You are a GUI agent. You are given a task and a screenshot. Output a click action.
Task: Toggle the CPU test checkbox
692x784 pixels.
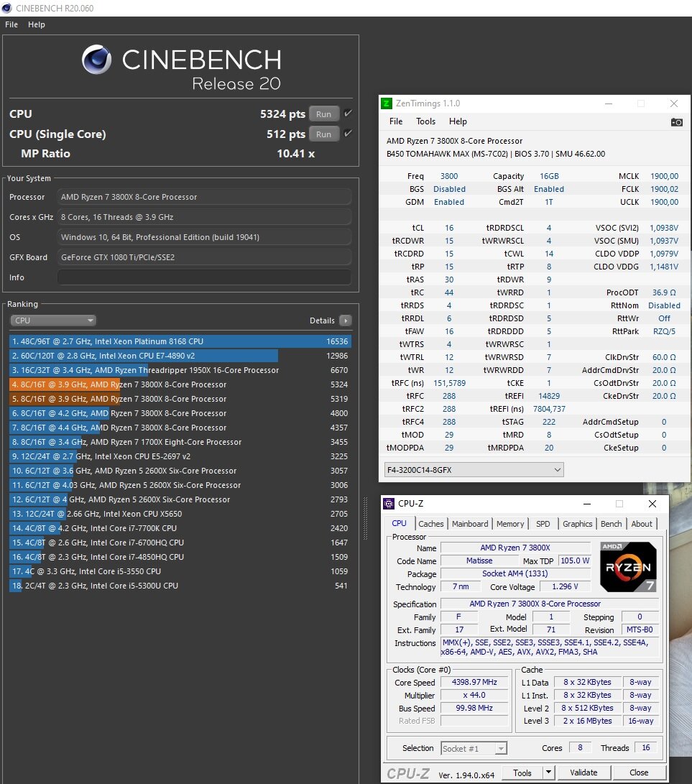348,114
